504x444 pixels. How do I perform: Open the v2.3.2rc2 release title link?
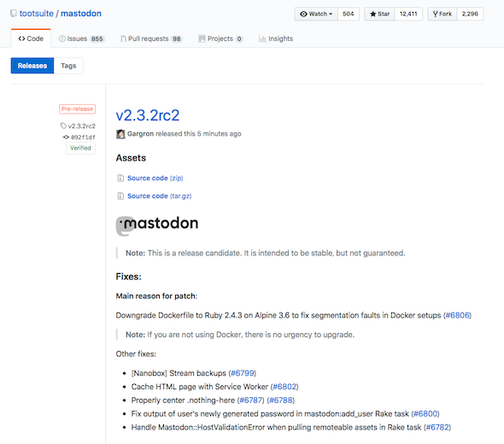tap(148, 115)
